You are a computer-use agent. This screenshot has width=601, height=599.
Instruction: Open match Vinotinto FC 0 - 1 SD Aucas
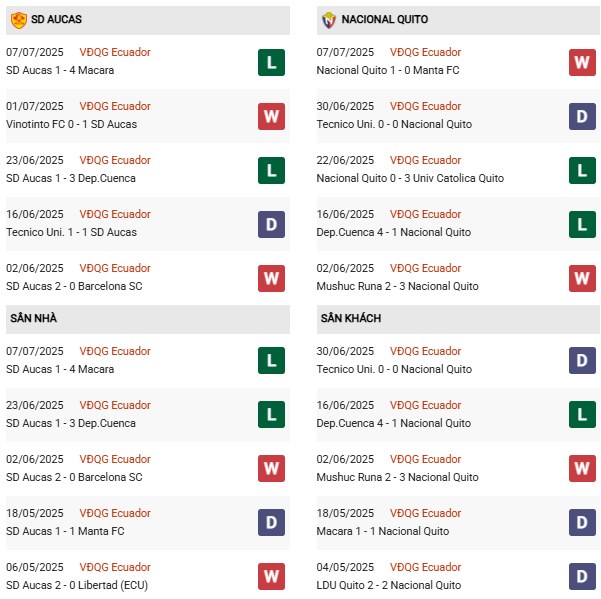coord(71,124)
